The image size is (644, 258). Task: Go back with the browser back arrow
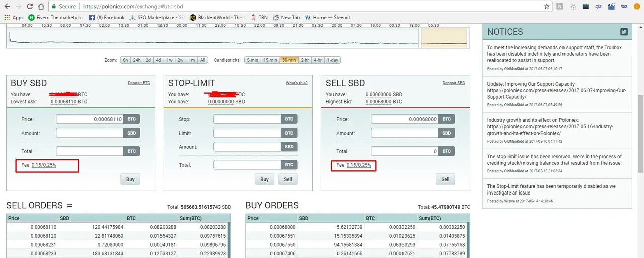pyautogui.click(x=7, y=7)
